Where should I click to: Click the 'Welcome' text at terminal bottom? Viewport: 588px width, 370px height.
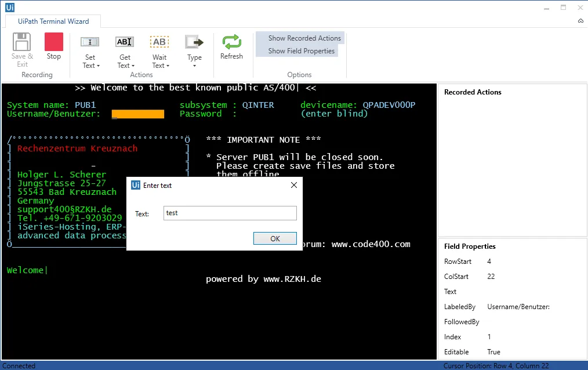(25, 270)
